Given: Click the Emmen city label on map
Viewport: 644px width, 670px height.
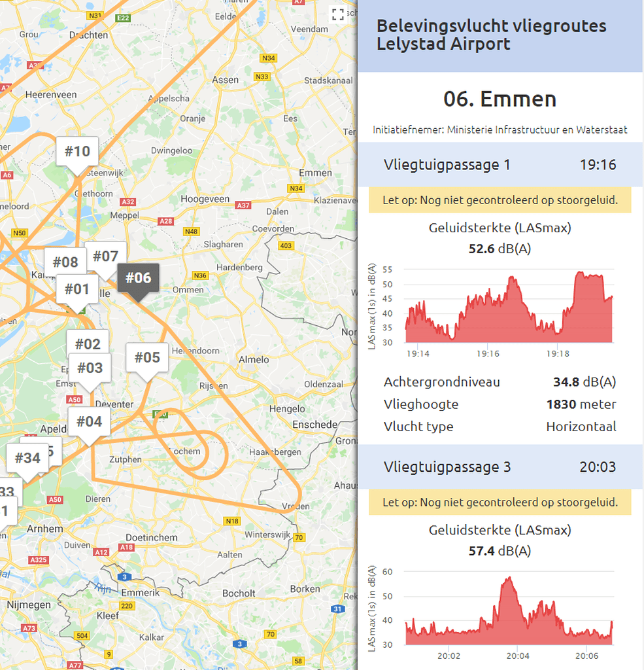Looking at the screenshot, I should (315, 173).
